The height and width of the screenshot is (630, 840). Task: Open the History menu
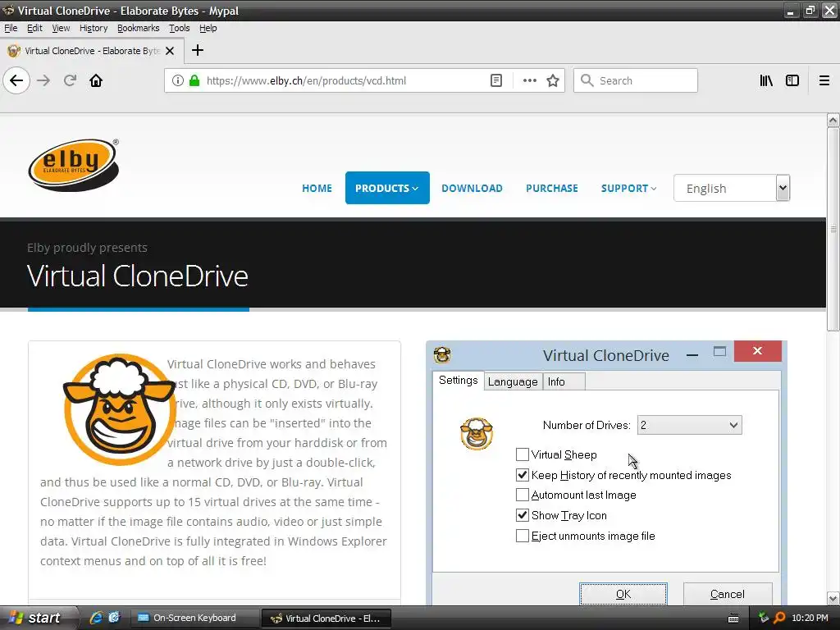94,28
